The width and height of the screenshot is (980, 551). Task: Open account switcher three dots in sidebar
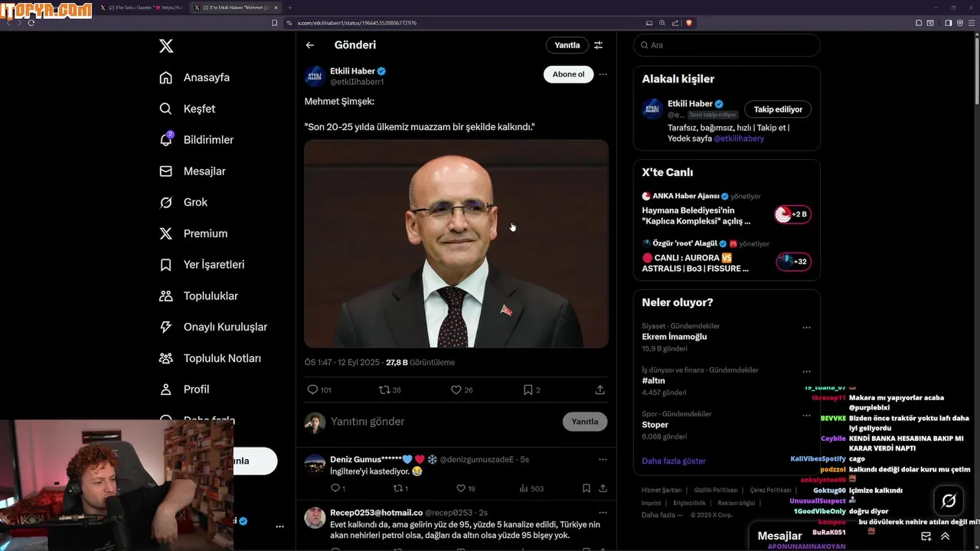(279, 527)
